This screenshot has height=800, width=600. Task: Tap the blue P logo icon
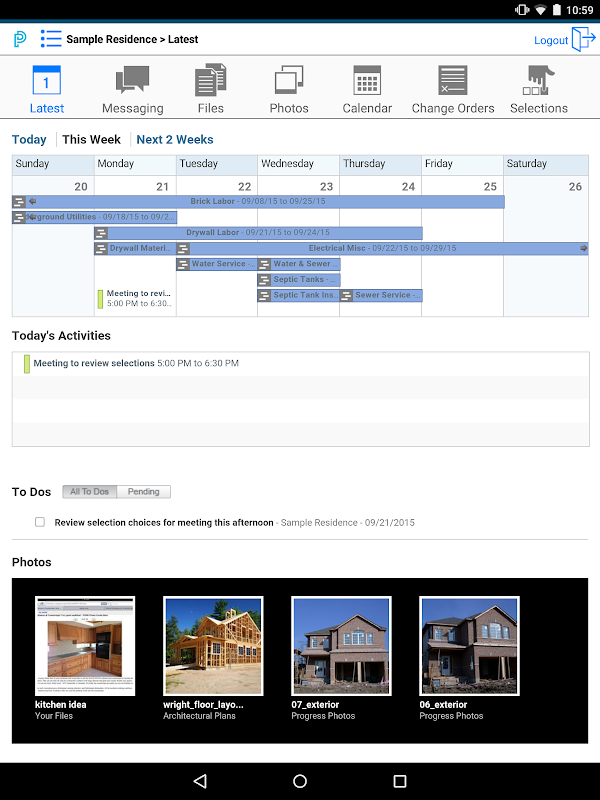click(x=20, y=39)
